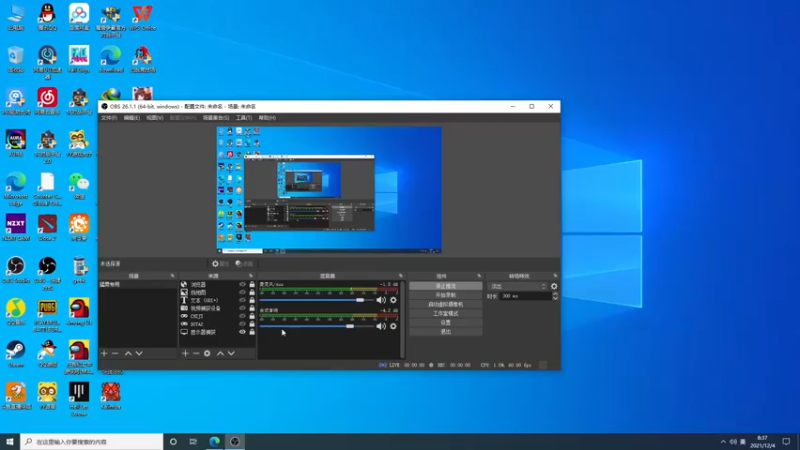This screenshot has width=800, height=450.
Task: Open the 工具(T) menu
Action: [244, 118]
